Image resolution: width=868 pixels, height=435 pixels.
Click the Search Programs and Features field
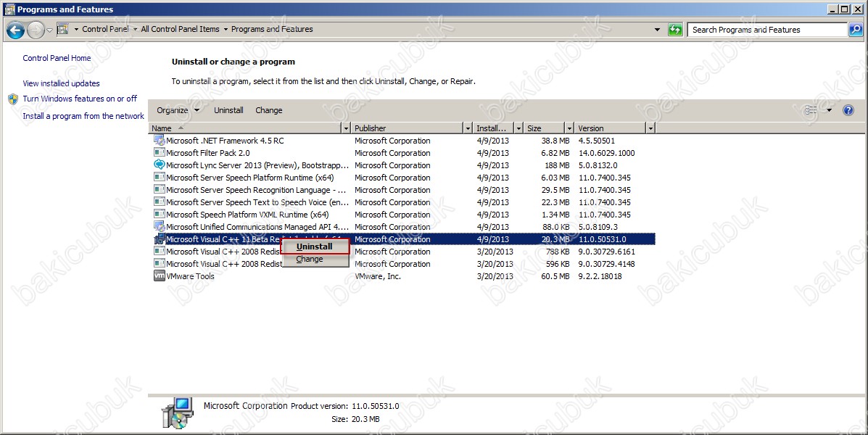click(769, 30)
